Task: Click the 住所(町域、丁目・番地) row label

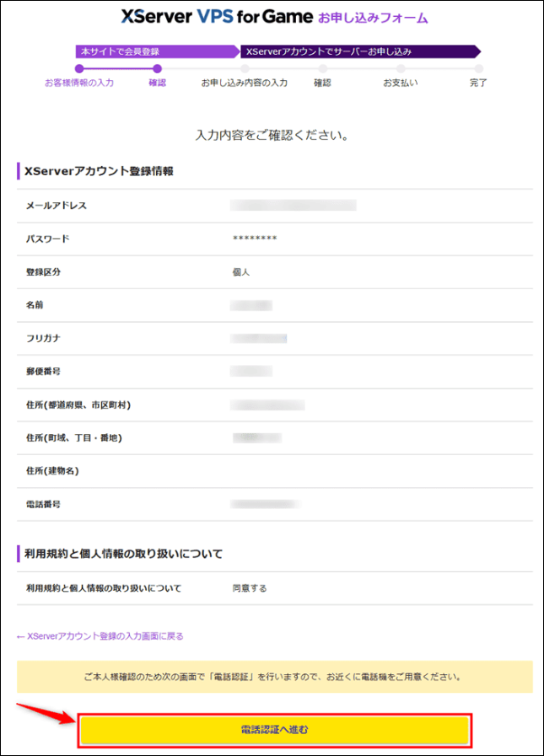Action: [x=74, y=437]
